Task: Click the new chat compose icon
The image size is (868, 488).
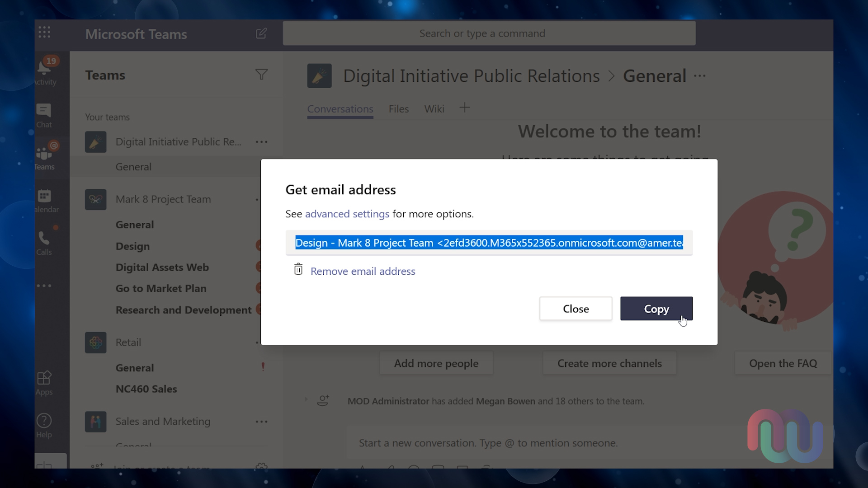Action: 261,33
